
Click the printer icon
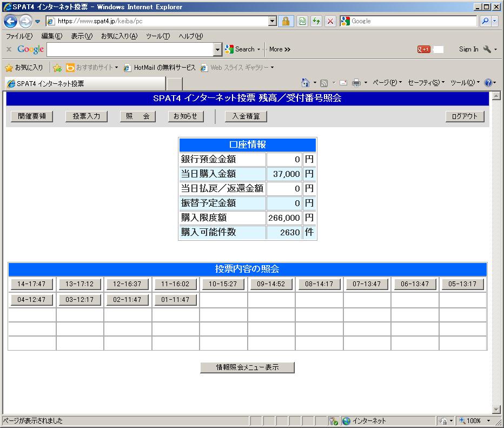(x=356, y=83)
